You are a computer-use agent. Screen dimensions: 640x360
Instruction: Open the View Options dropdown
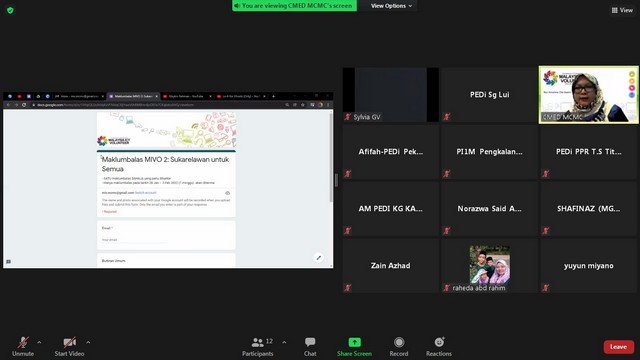click(x=391, y=6)
